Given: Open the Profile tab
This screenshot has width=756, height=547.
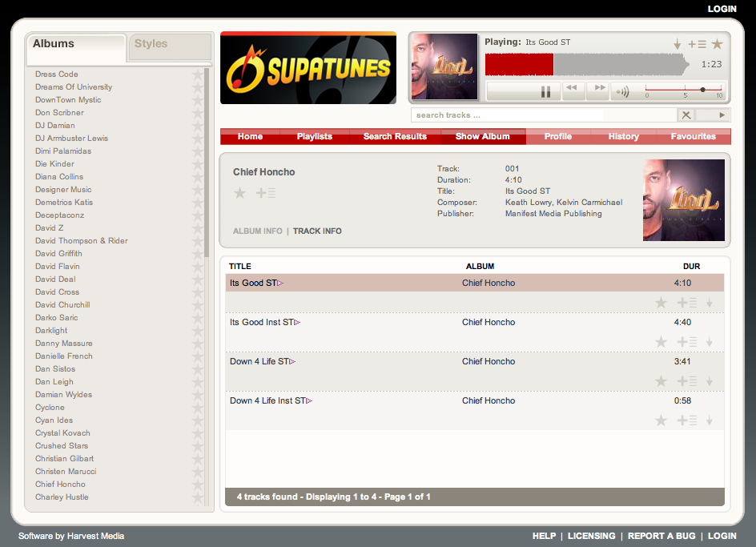Looking at the screenshot, I should [x=558, y=136].
